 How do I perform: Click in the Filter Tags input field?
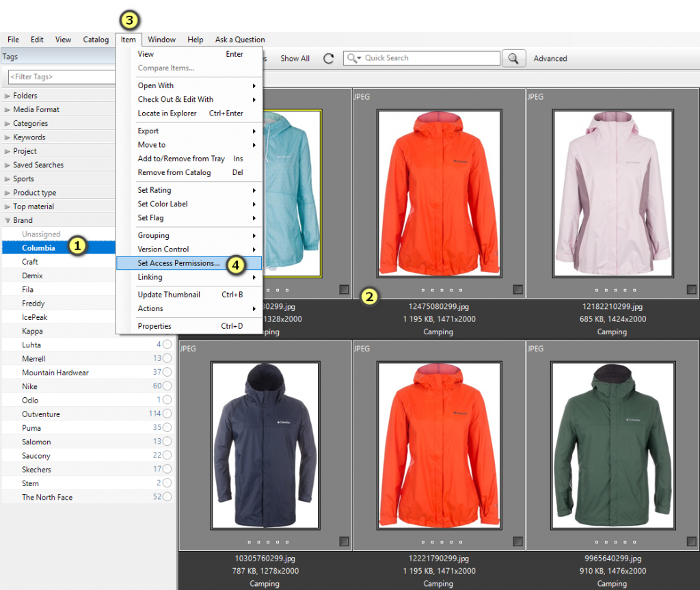pyautogui.click(x=60, y=77)
